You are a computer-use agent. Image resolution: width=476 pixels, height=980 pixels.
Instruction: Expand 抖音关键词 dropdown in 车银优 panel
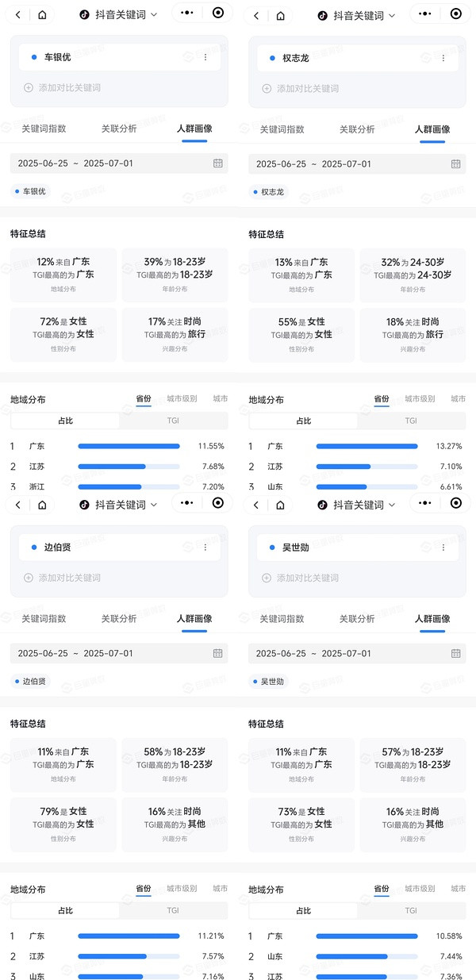(x=119, y=14)
